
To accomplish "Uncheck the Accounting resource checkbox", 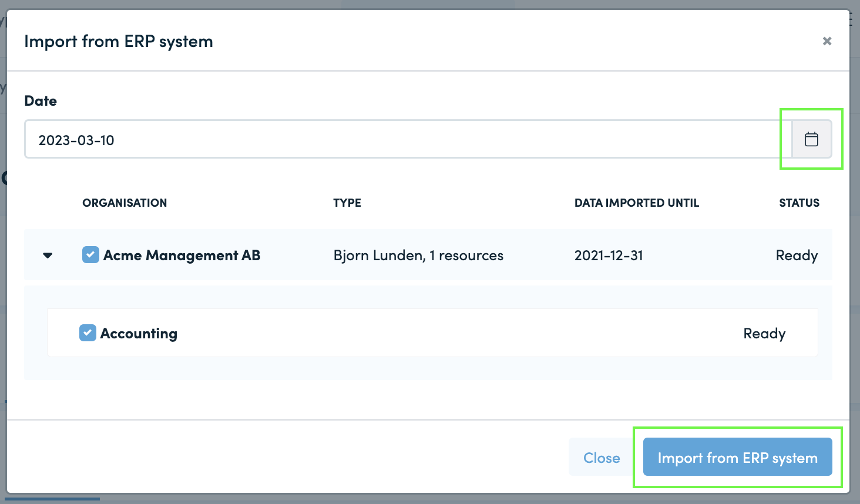I will click(x=88, y=333).
